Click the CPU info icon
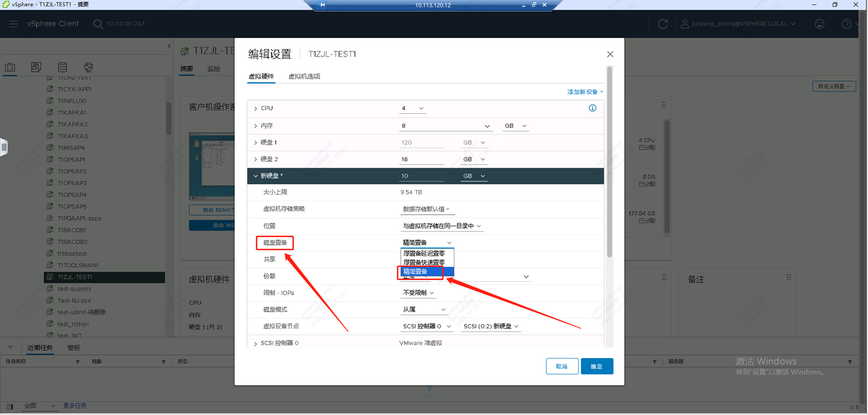The image size is (868, 415). coord(592,108)
